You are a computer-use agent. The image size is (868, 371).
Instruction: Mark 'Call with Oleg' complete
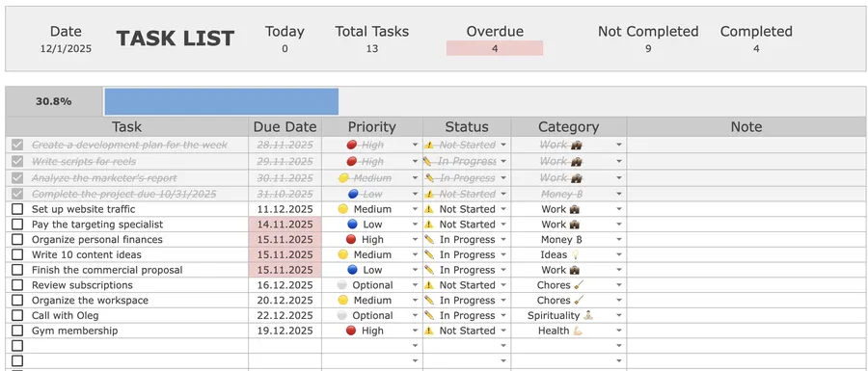(17, 316)
